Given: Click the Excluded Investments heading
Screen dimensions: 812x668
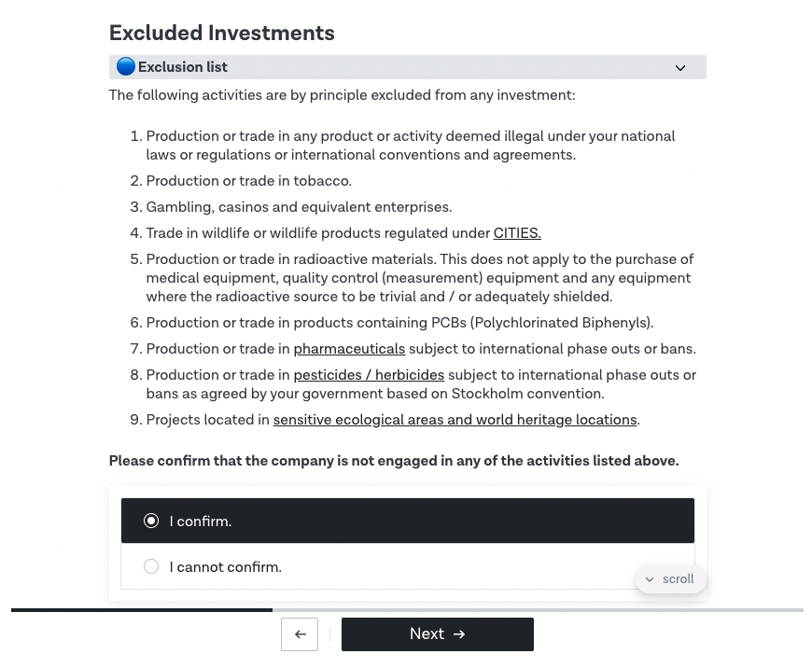Looking at the screenshot, I should [221, 33].
